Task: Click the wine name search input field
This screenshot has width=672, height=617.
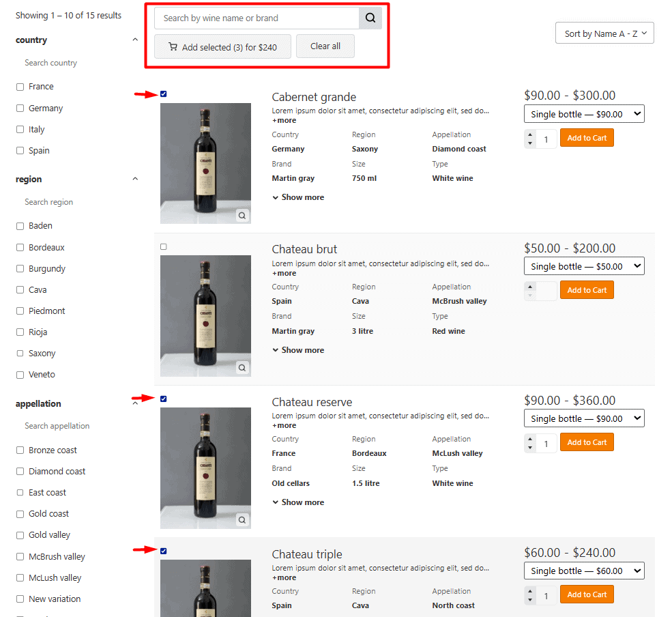Action: click(x=256, y=17)
